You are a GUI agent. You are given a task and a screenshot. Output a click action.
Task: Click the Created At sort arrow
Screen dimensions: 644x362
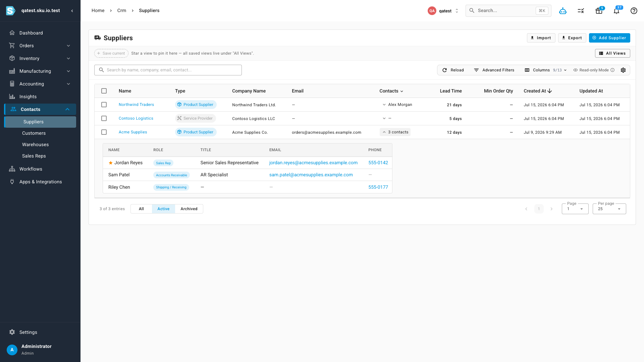pos(549,91)
